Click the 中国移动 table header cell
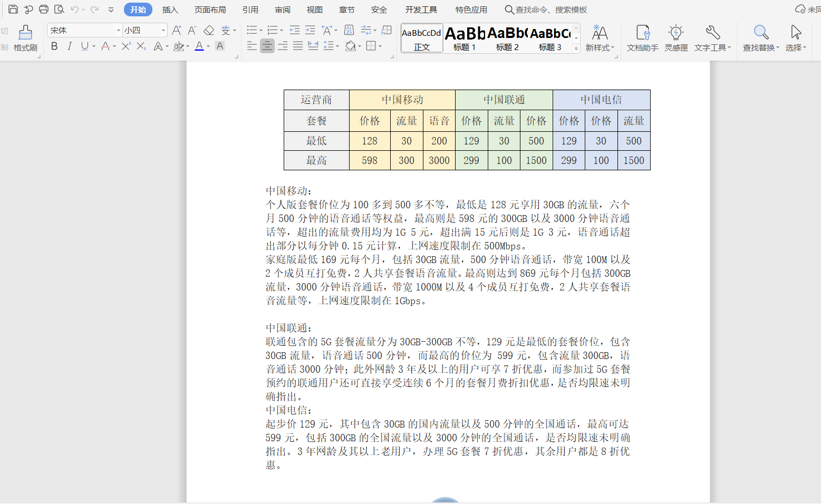 [x=402, y=100]
